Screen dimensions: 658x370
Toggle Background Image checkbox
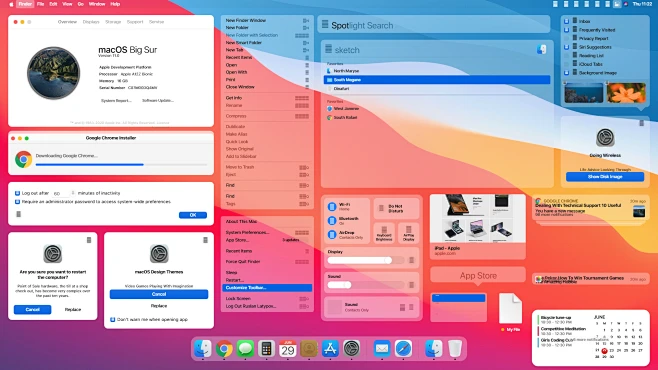coord(567,73)
